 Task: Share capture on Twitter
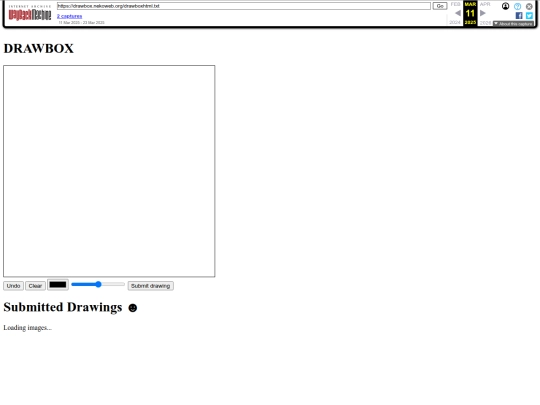[529, 15]
